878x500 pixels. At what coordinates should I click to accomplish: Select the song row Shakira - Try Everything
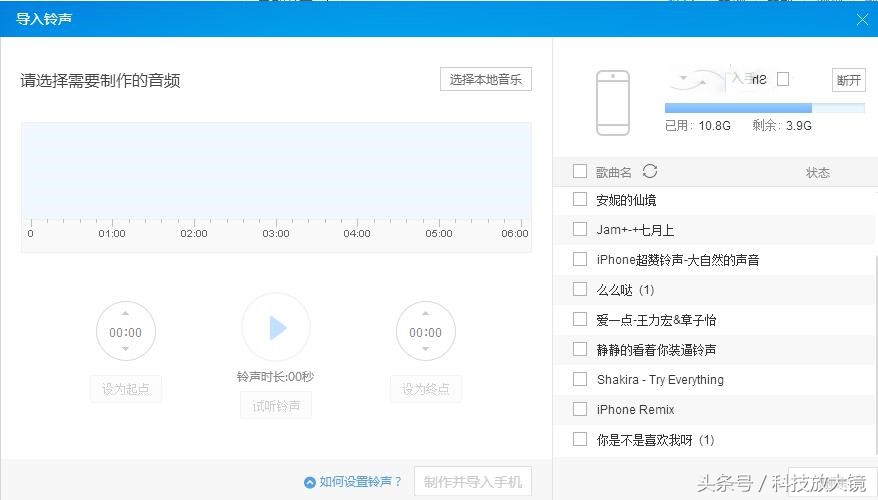pos(714,380)
